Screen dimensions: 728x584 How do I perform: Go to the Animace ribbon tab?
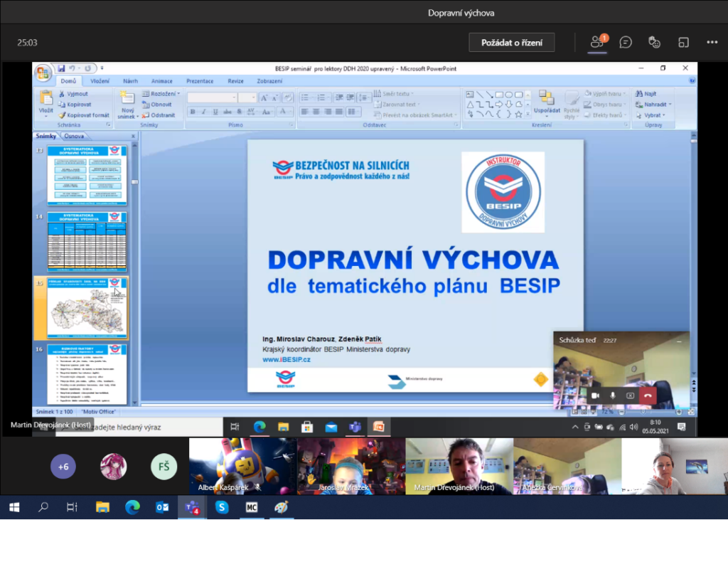coord(161,81)
